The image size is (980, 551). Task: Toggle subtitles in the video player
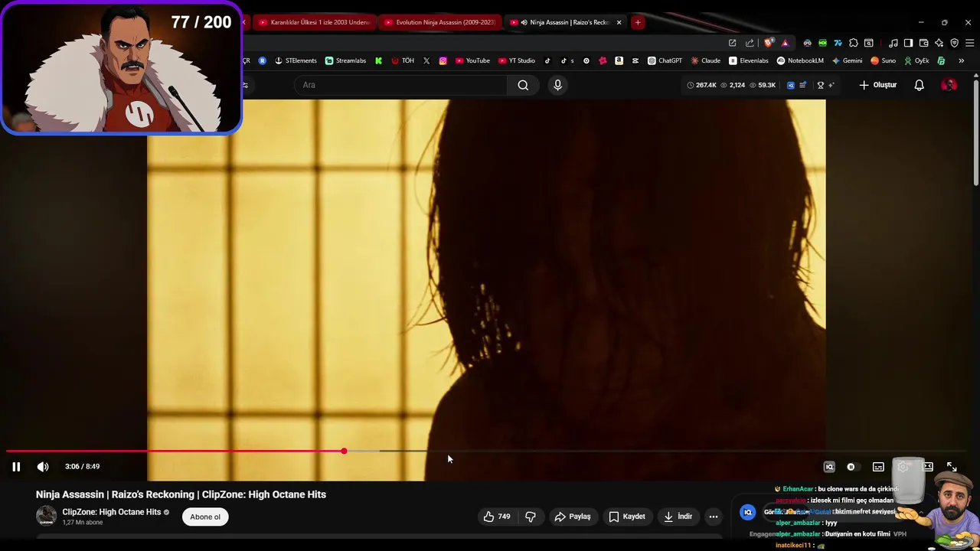[878, 467]
